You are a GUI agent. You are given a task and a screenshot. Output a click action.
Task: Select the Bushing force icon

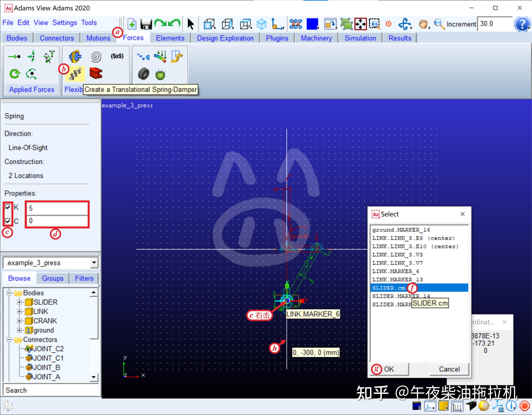tap(75, 56)
